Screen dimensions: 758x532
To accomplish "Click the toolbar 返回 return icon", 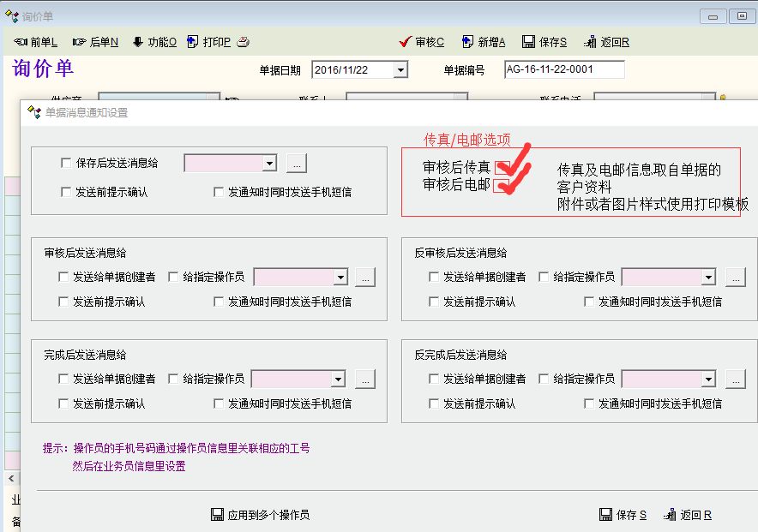I will [590, 42].
